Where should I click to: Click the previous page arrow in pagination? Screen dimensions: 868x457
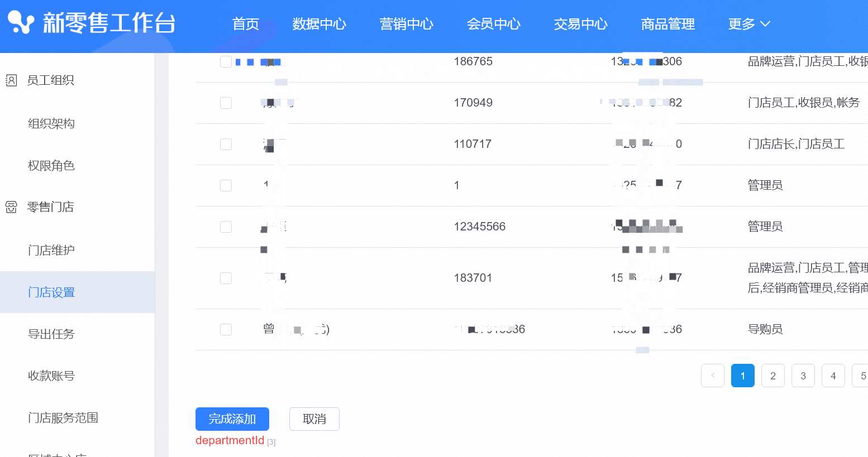pyautogui.click(x=712, y=376)
